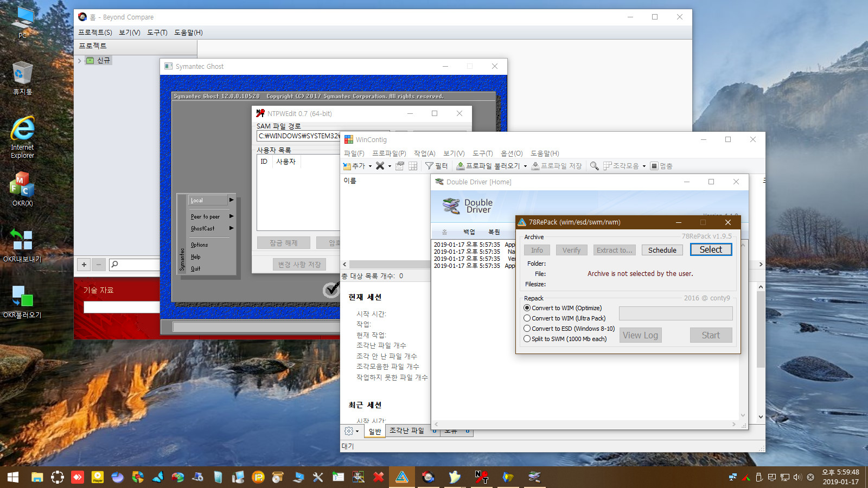
Task: Select Split to SWM (1000 Mb each)
Action: click(x=565, y=339)
